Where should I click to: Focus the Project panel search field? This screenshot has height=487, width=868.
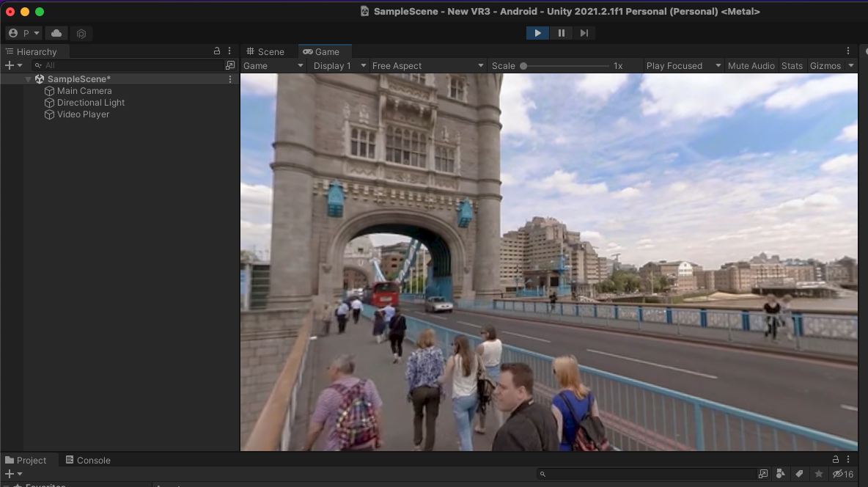(646, 474)
